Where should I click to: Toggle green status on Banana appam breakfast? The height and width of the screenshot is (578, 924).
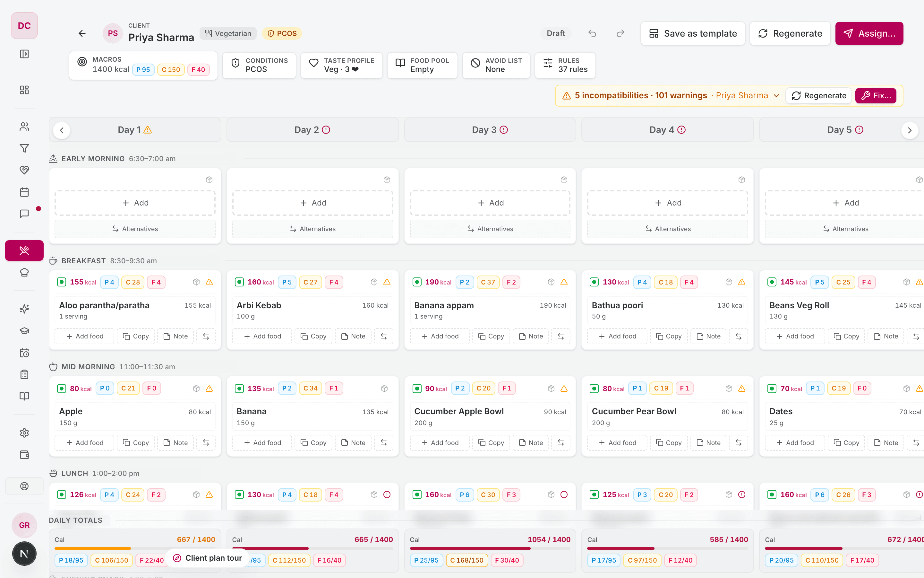[x=417, y=282]
